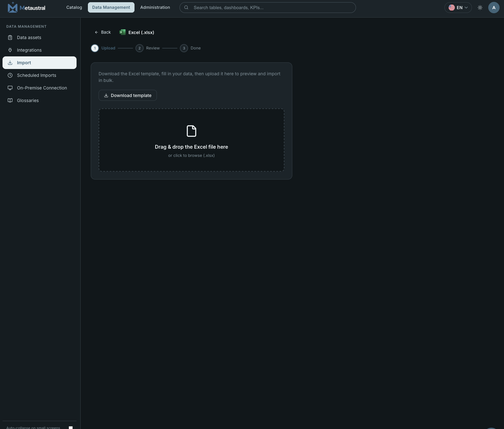This screenshot has height=429, width=504.
Task: Toggle Auto-collapse on small screens checkbox
Action: pos(71,427)
